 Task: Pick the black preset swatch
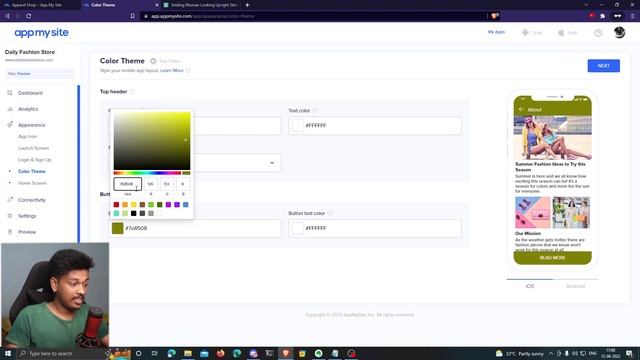click(x=133, y=213)
